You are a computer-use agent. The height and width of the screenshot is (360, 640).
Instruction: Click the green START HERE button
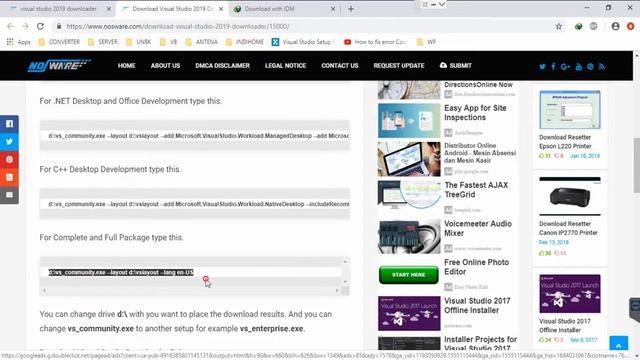click(x=409, y=275)
